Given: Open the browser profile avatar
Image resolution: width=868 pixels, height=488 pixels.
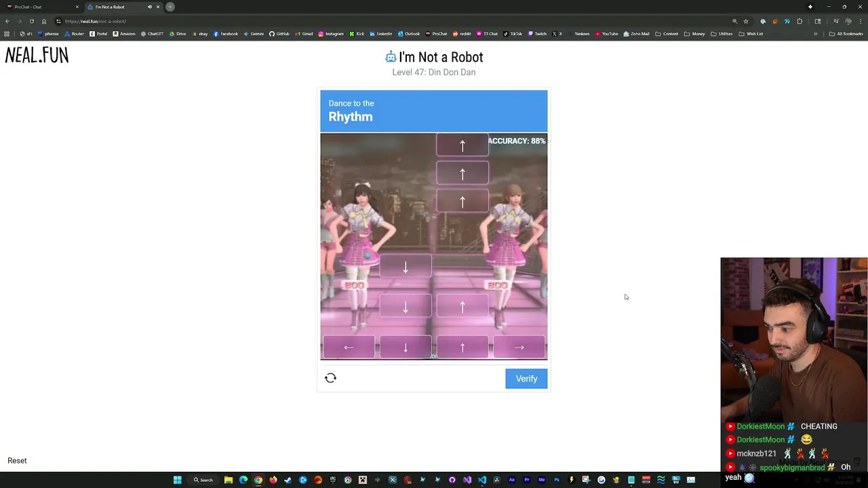Looking at the screenshot, I should 848,21.
